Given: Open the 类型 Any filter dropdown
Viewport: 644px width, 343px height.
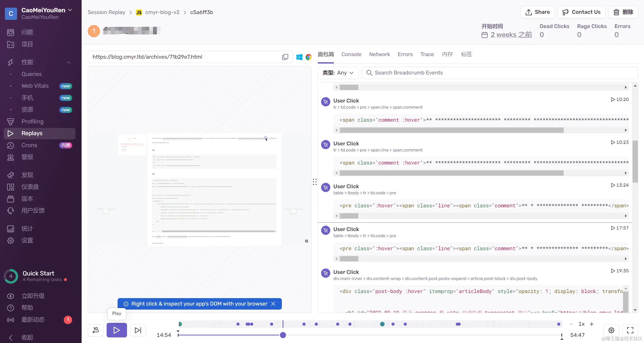Looking at the screenshot, I should coord(338,73).
